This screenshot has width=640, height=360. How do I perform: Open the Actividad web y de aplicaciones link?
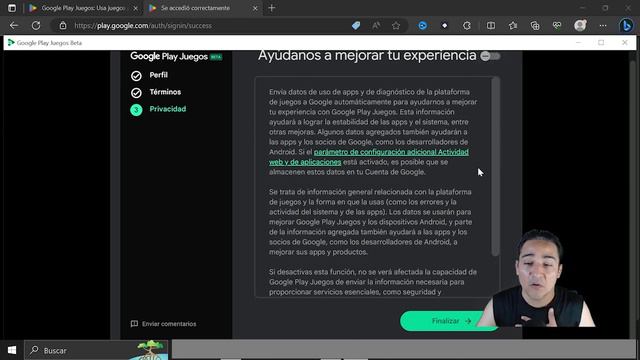[x=369, y=157]
